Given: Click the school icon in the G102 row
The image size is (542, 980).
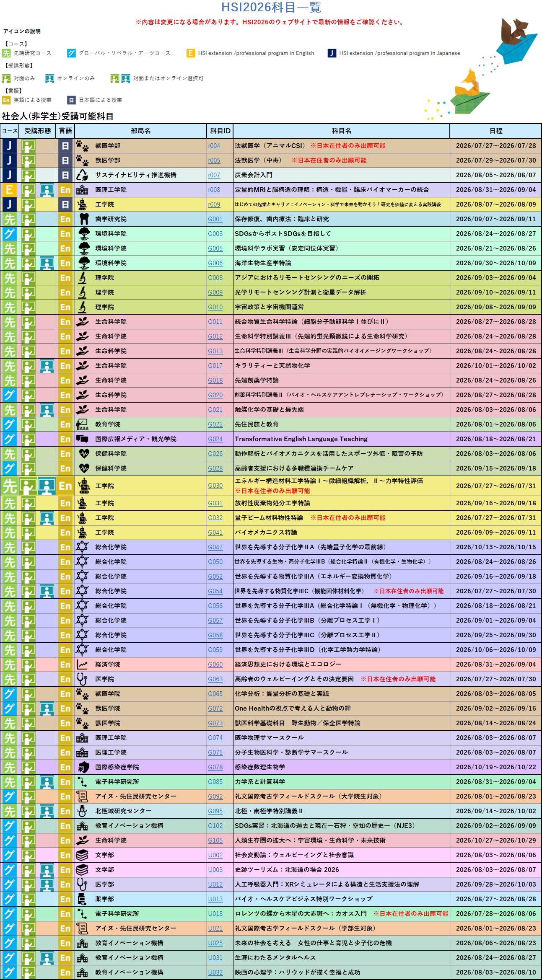Looking at the screenshot, I should coord(82,826).
